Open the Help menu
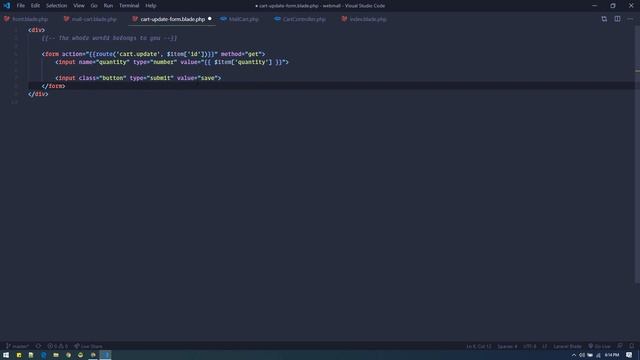The width and height of the screenshot is (640, 360). [151, 6]
